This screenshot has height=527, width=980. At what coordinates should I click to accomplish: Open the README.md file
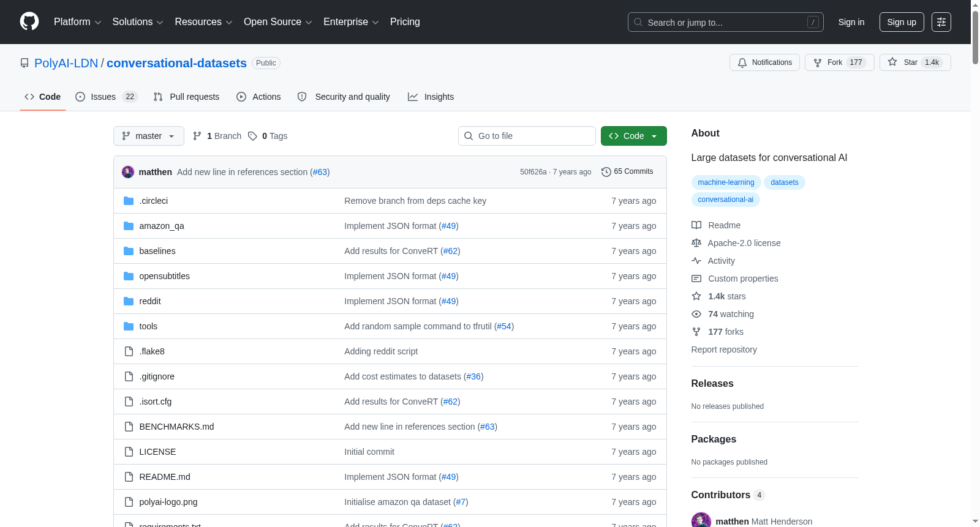coord(165,477)
